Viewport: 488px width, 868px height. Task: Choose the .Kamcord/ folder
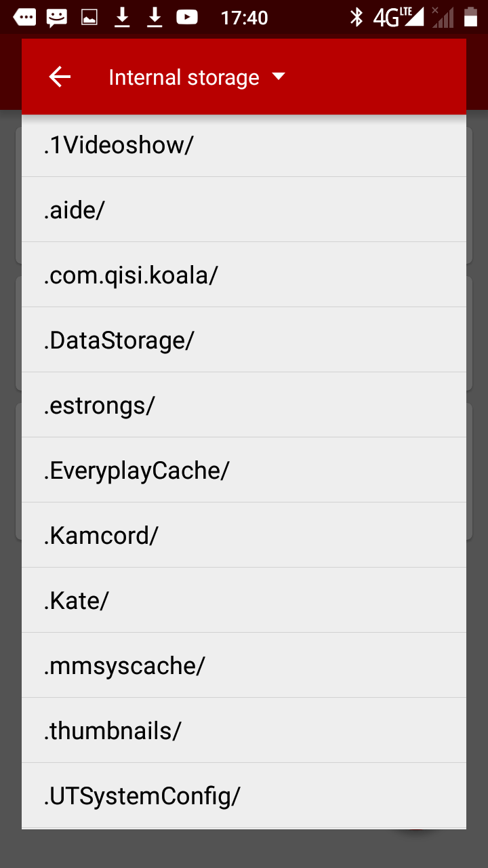pos(244,535)
